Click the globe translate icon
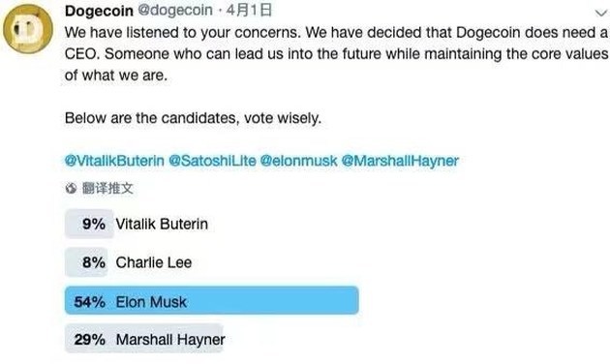610x364 pixels. coord(71,189)
